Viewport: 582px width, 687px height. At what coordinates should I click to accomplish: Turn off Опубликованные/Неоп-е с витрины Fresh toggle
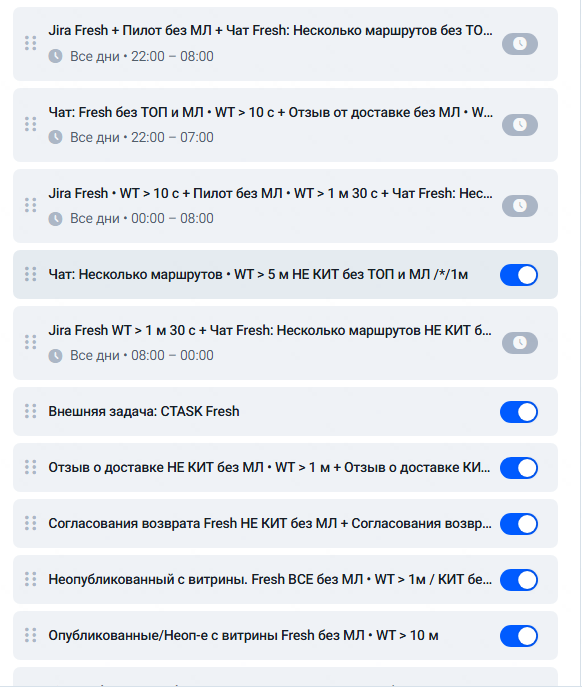click(x=519, y=636)
